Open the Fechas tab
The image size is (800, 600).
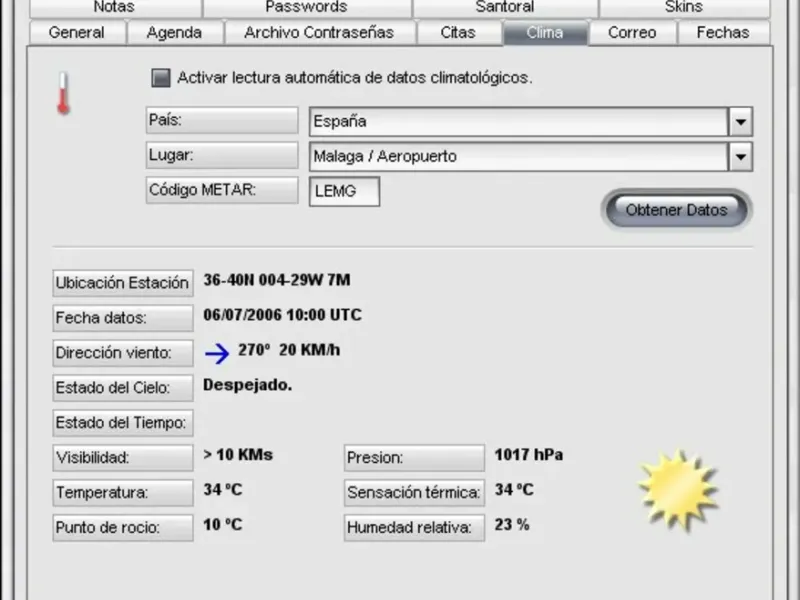723,33
